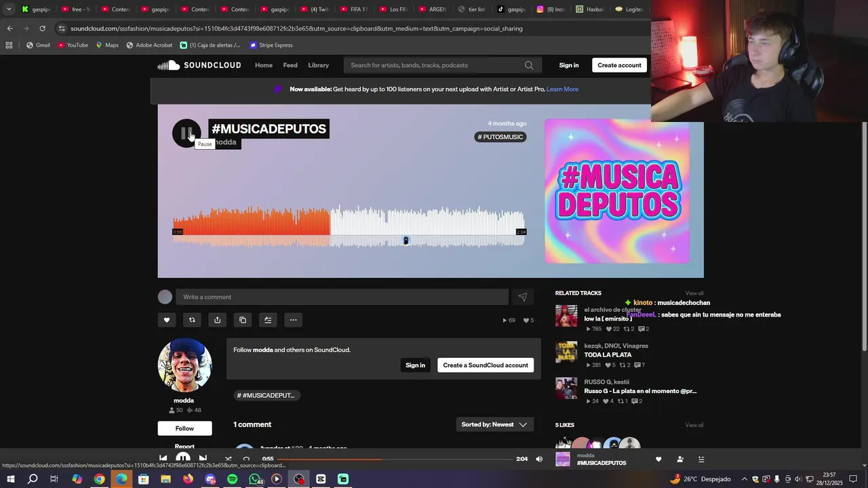This screenshot has height=488, width=868.
Task: Open the Library tab
Action: (x=318, y=65)
